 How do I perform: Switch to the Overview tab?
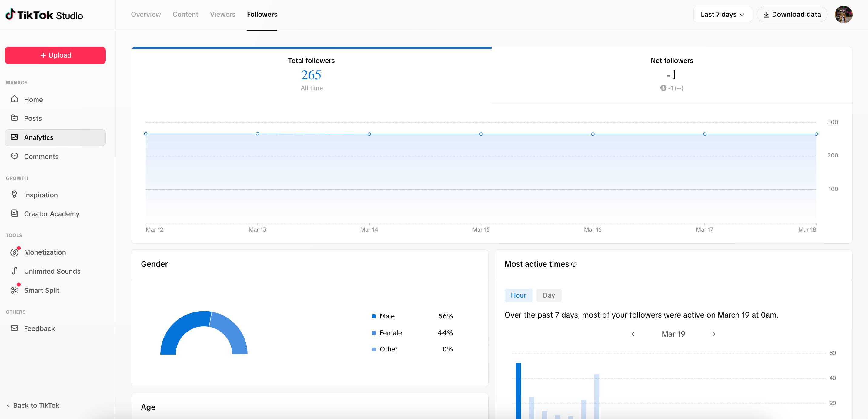146,15
